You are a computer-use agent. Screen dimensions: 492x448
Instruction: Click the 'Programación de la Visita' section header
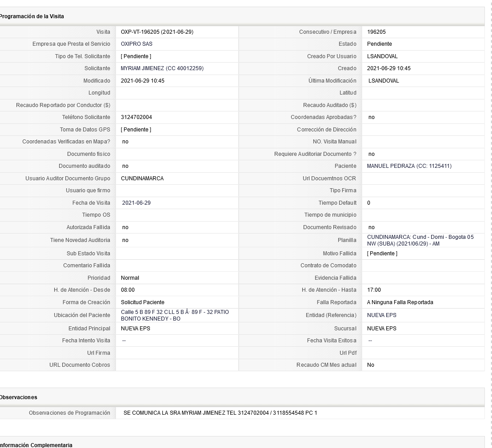pos(32,16)
